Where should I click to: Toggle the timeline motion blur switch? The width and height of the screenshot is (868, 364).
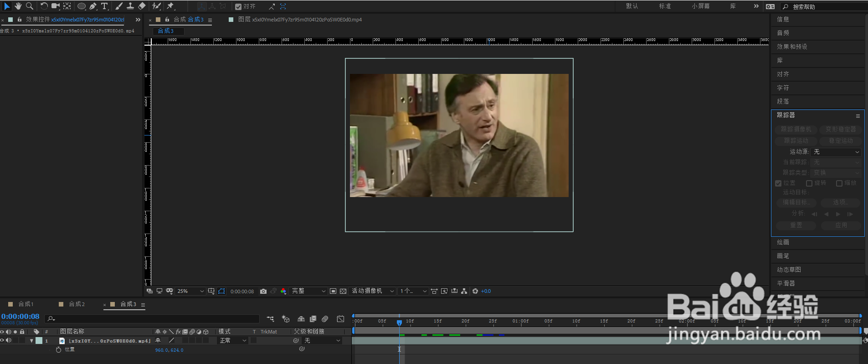325,319
